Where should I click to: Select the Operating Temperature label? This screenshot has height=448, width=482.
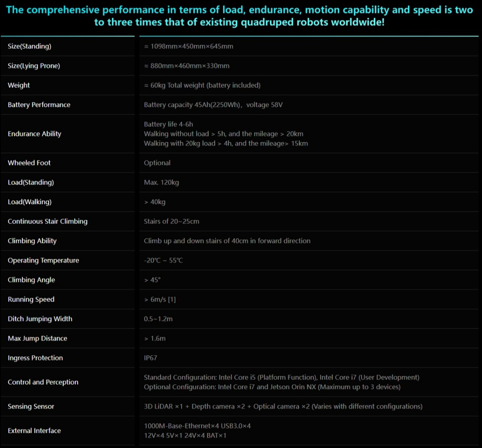coord(44,261)
